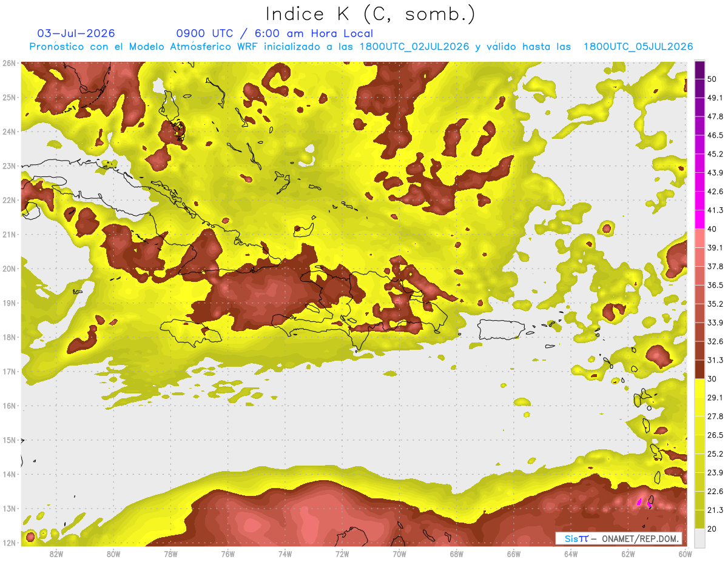Click the colorbar value "42.6"

point(715,192)
